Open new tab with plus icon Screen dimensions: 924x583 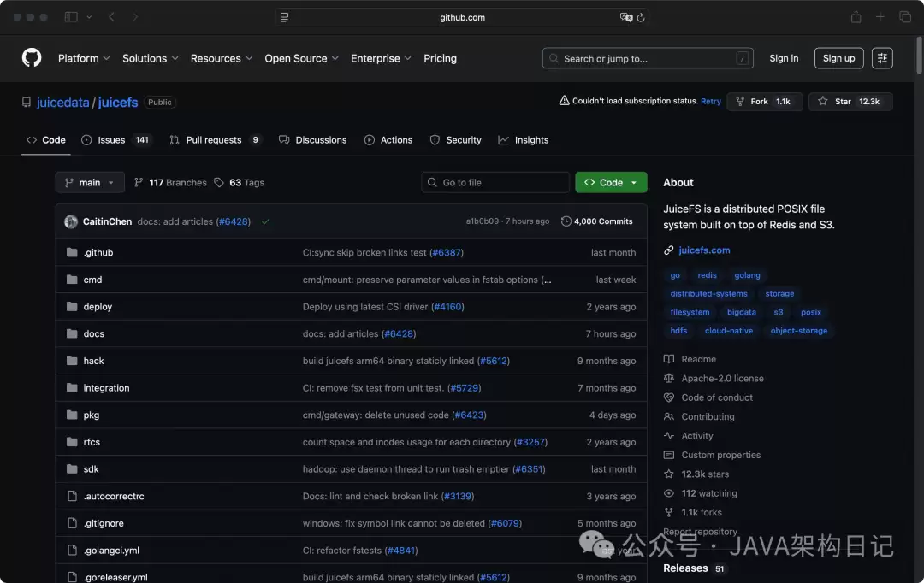(x=880, y=17)
